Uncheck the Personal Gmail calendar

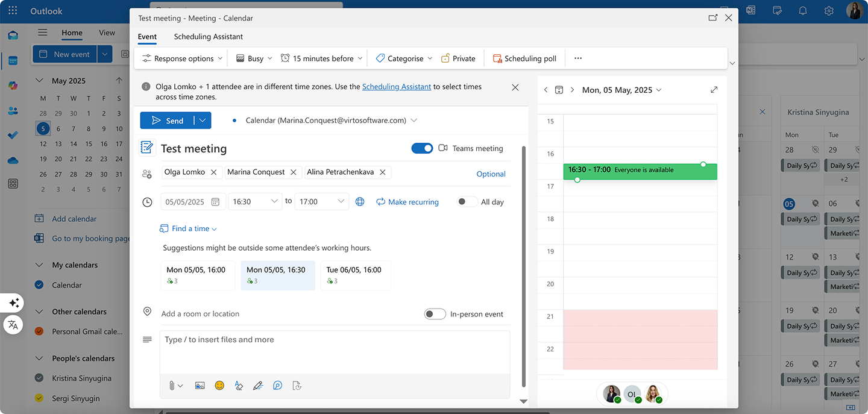[x=39, y=331]
